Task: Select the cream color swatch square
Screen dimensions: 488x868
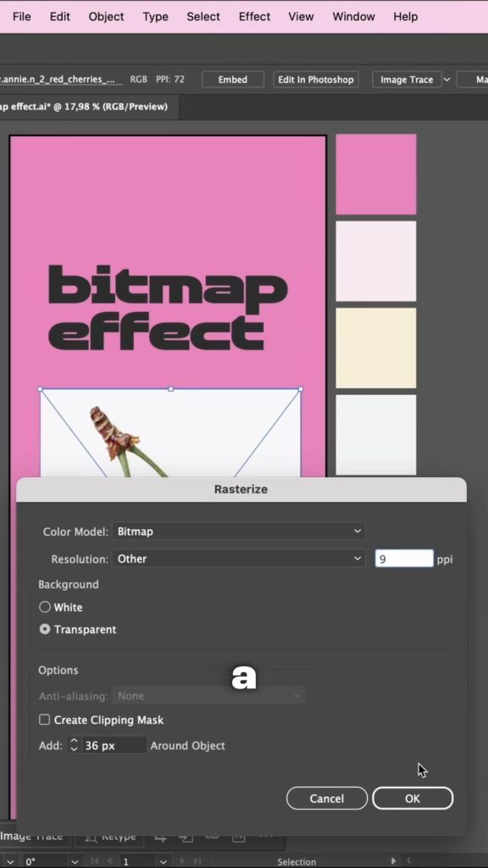Action: tap(376, 348)
